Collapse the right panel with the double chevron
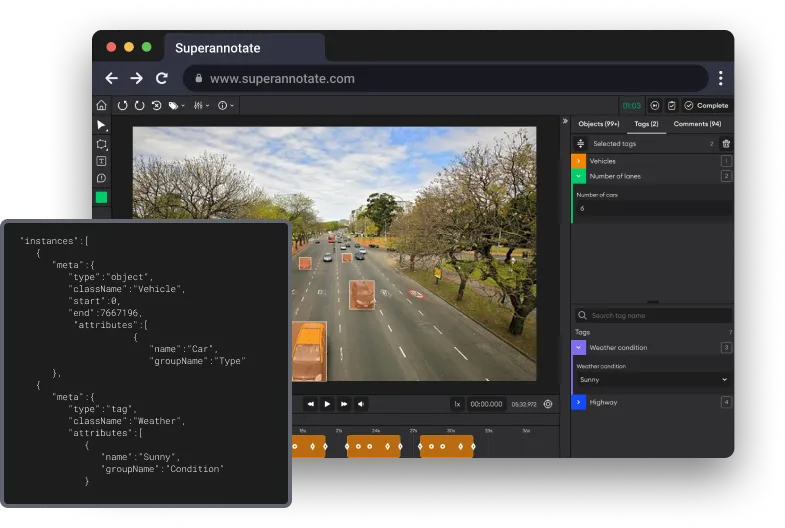 (565, 121)
